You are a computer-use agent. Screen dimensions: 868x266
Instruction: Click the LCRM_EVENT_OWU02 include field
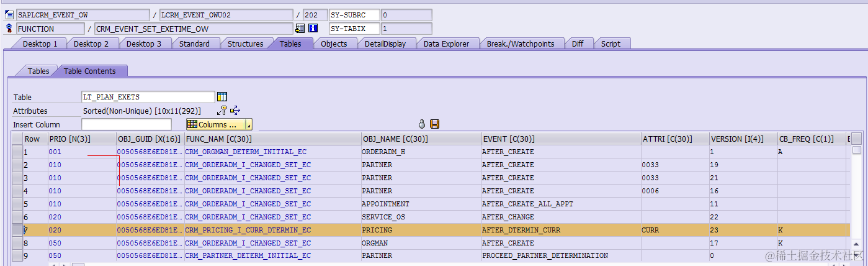(x=226, y=14)
